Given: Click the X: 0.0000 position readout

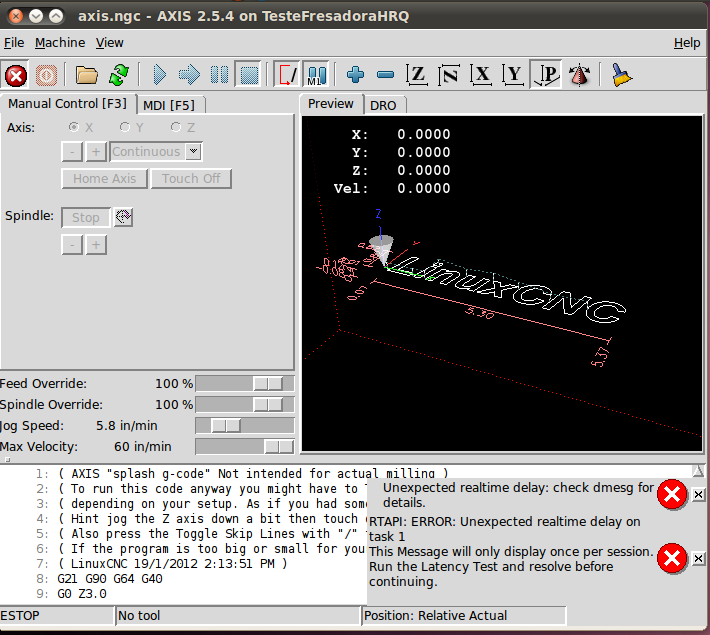Looking at the screenshot, I should click(401, 135).
